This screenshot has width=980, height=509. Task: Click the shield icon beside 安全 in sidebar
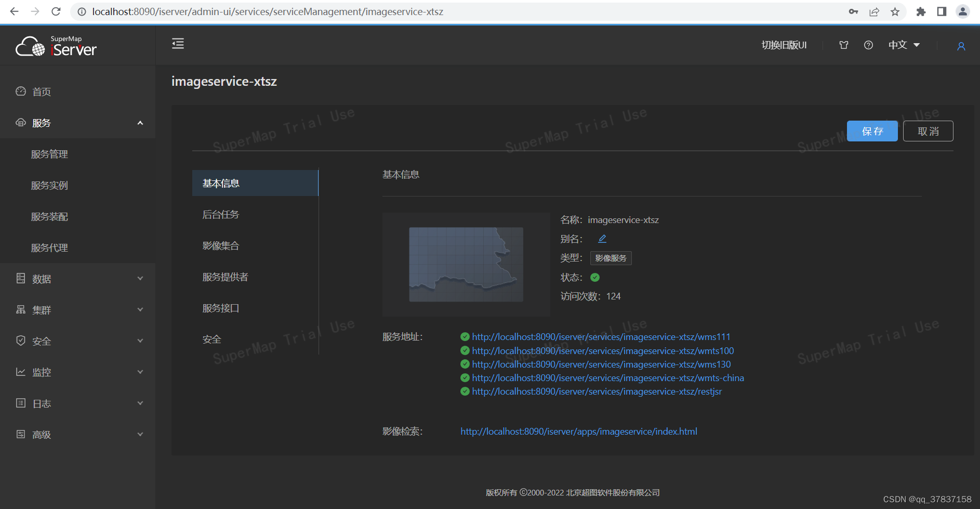pyautogui.click(x=21, y=341)
